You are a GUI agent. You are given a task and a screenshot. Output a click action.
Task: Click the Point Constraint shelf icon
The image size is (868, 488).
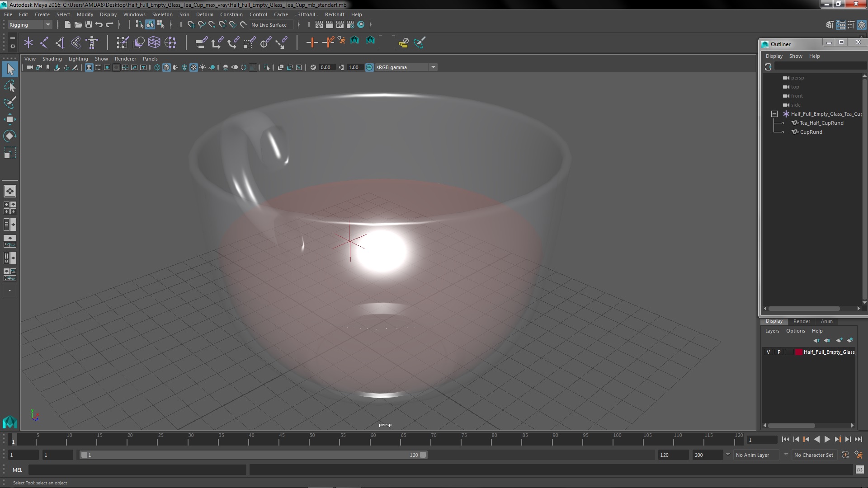point(217,42)
